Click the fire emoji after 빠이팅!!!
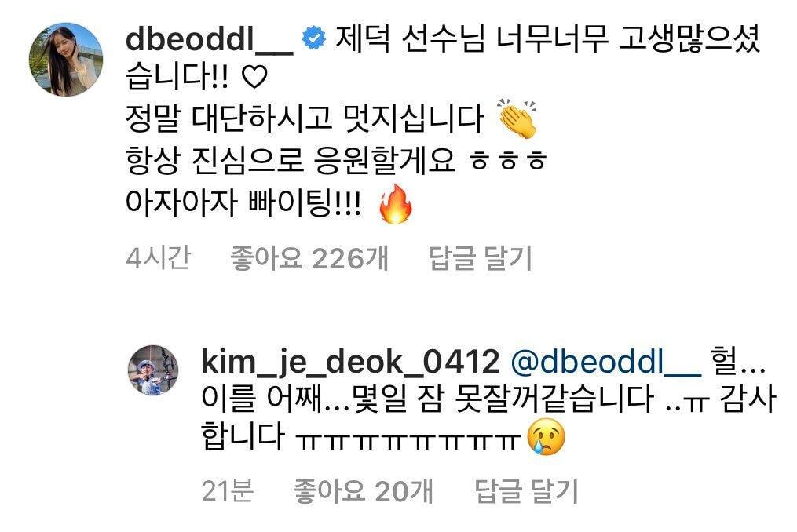Image resolution: width=797 pixels, height=532 pixels. tap(396, 204)
